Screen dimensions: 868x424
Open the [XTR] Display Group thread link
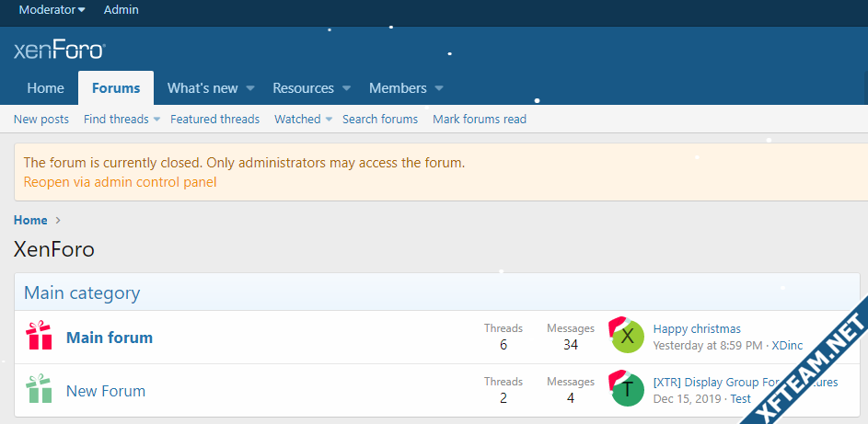tap(746, 382)
